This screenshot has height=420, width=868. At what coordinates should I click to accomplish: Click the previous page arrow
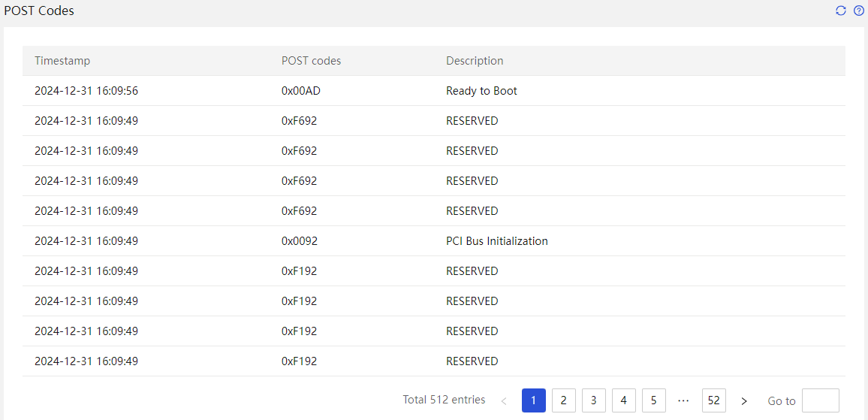[x=504, y=400]
